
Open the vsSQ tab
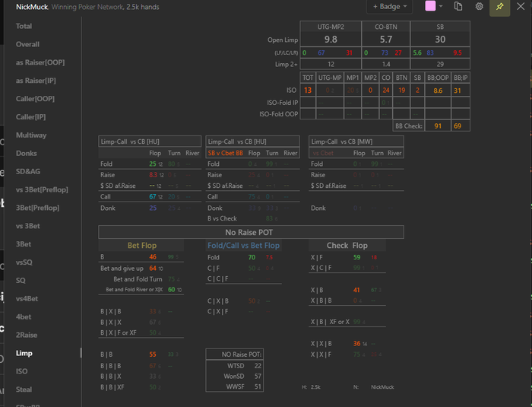[24, 262]
